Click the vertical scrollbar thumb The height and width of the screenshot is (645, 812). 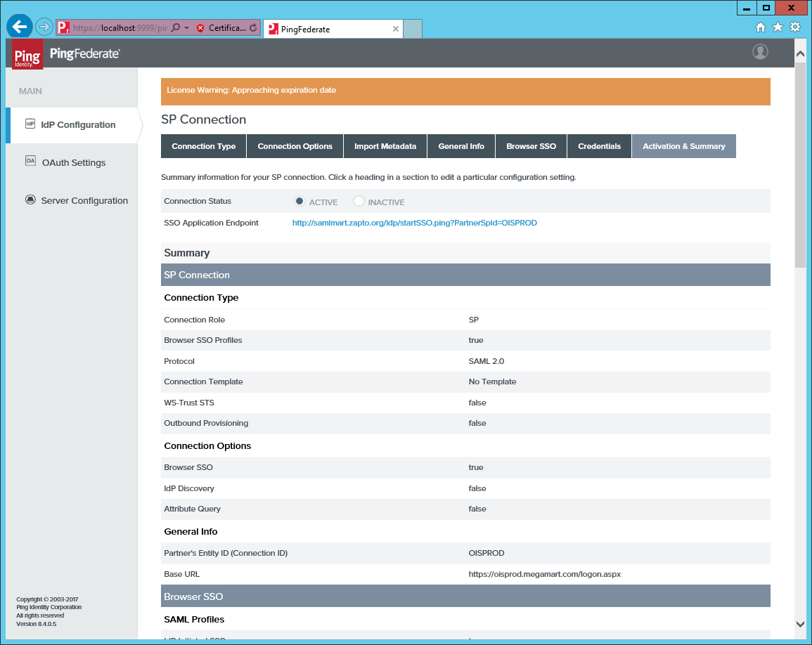click(x=800, y=164)
